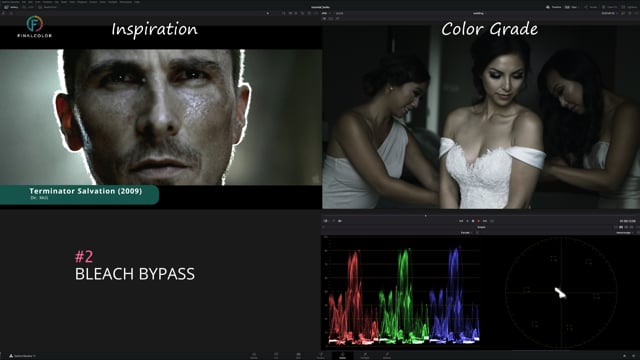640x360 pixels.
Task: Click the viewer timecode field
Action: coord(627,221)
